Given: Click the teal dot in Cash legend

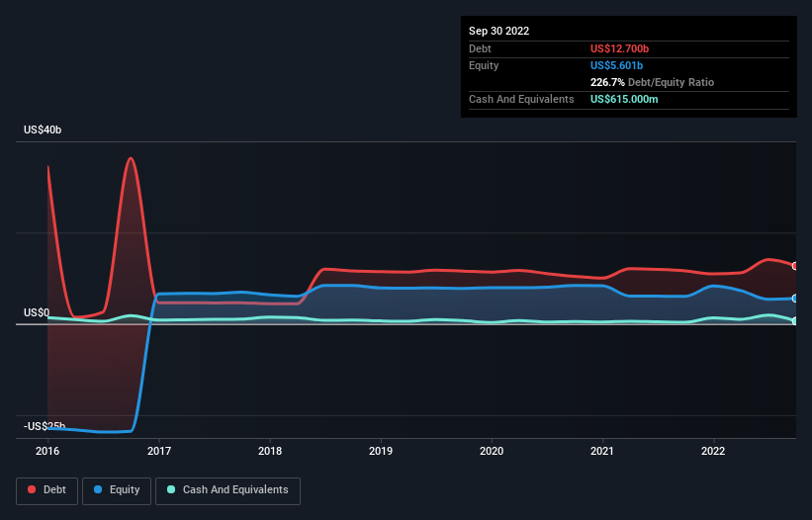Looking at the screenshot, I should click(171, 489).
